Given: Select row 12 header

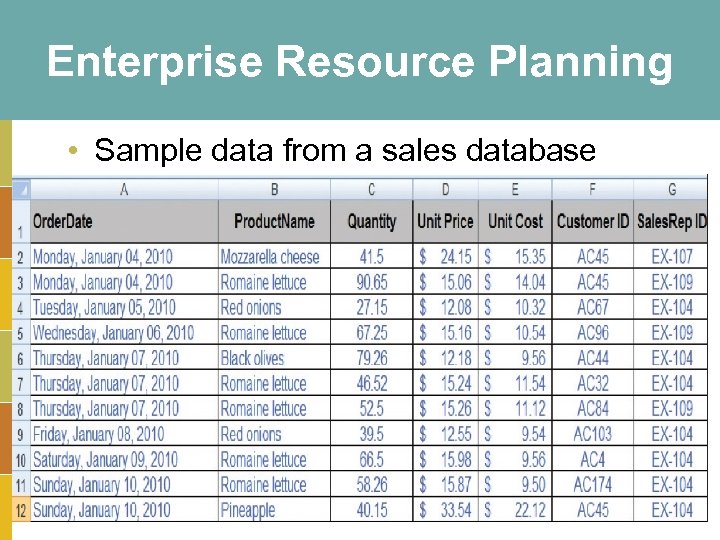Looking at the screenshot, I should (21, 510).
